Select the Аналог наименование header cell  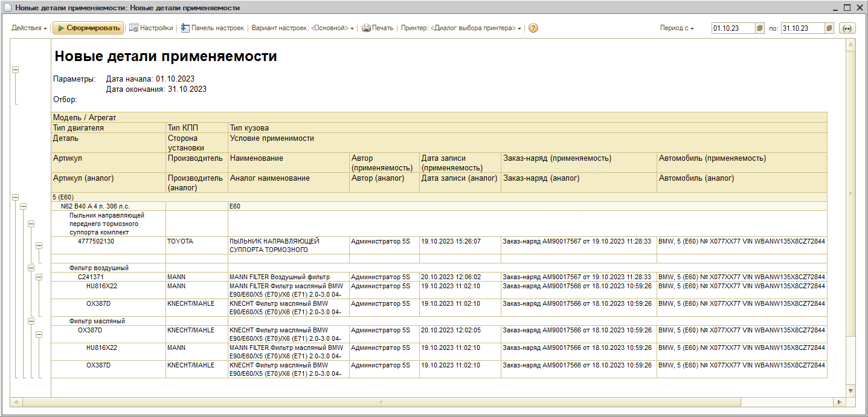tap(289, 183)
